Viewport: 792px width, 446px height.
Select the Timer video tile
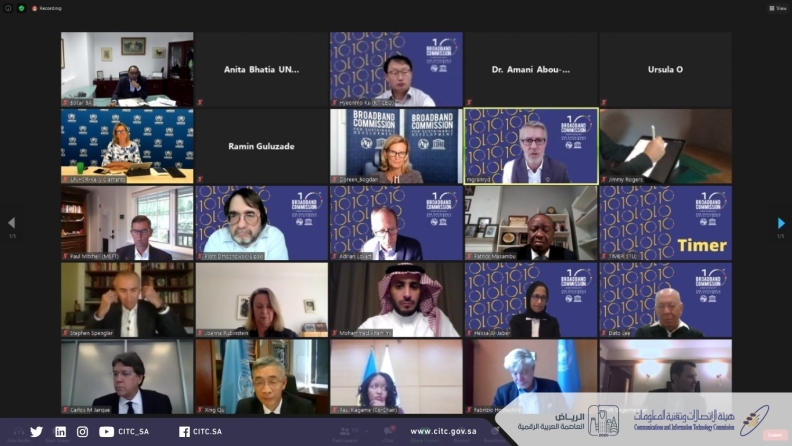[666, 223]
